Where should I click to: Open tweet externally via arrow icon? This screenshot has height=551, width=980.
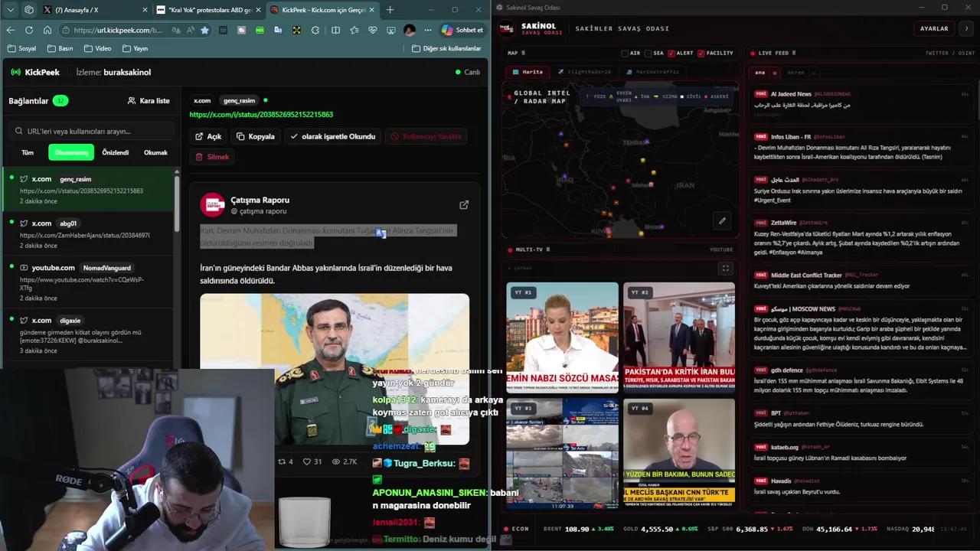click(464, 205)
